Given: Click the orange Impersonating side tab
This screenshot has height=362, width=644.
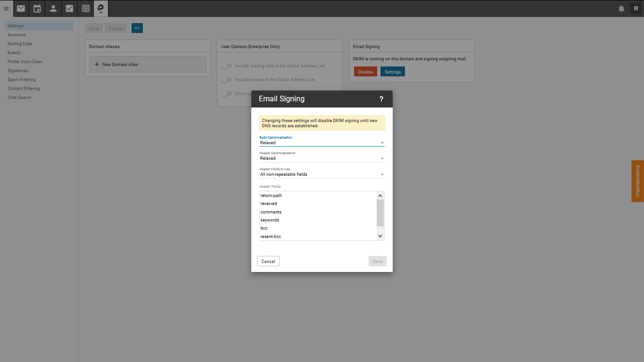Looking at the screenshot, I should point(637,181).
